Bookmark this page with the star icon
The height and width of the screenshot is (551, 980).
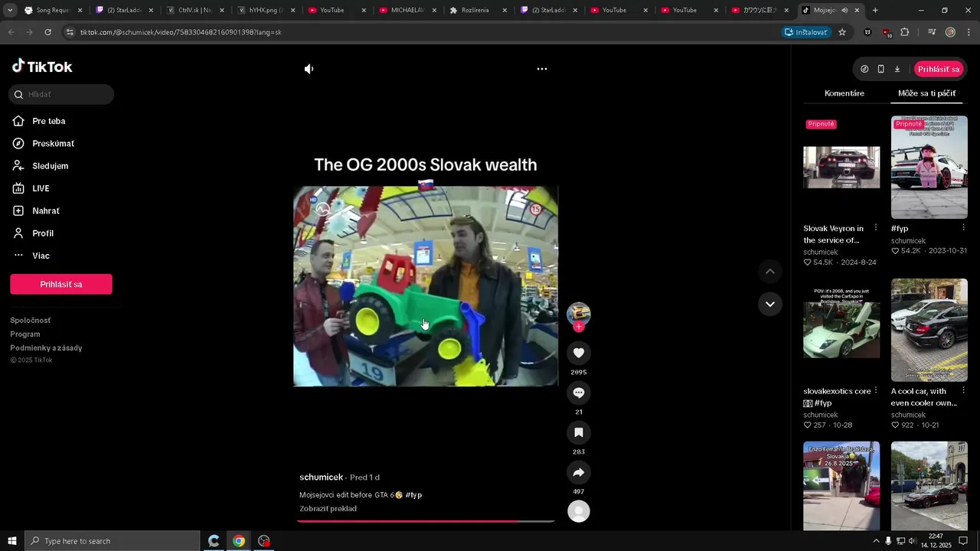coord(842,32)
